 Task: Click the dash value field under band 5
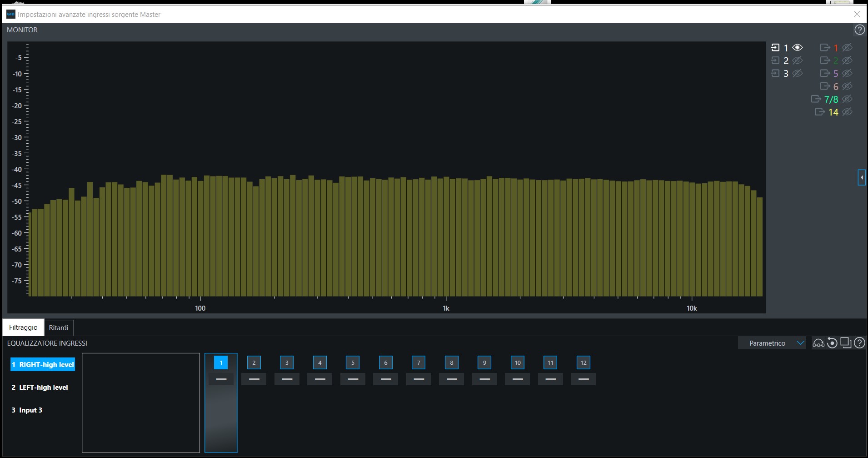coord(353,379)
